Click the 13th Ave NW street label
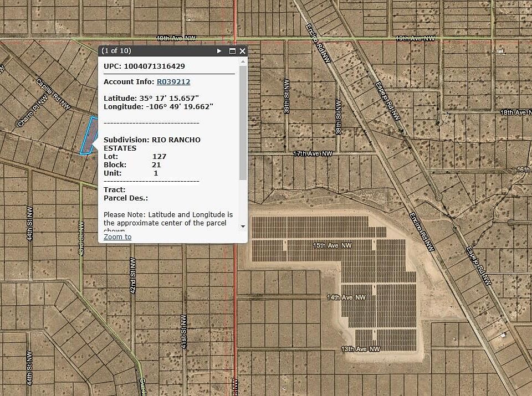This screenshot has height=396, width=532. [361, 349]
